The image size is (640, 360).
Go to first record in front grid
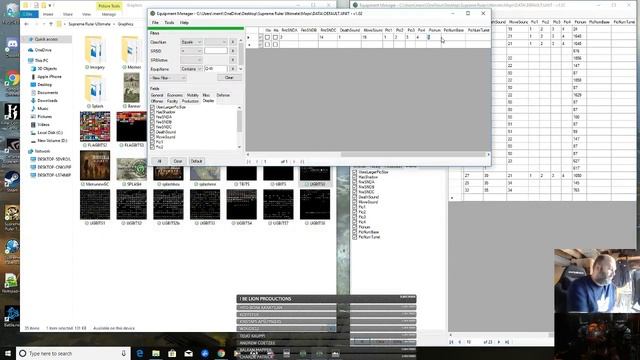(x=249, y=162)
